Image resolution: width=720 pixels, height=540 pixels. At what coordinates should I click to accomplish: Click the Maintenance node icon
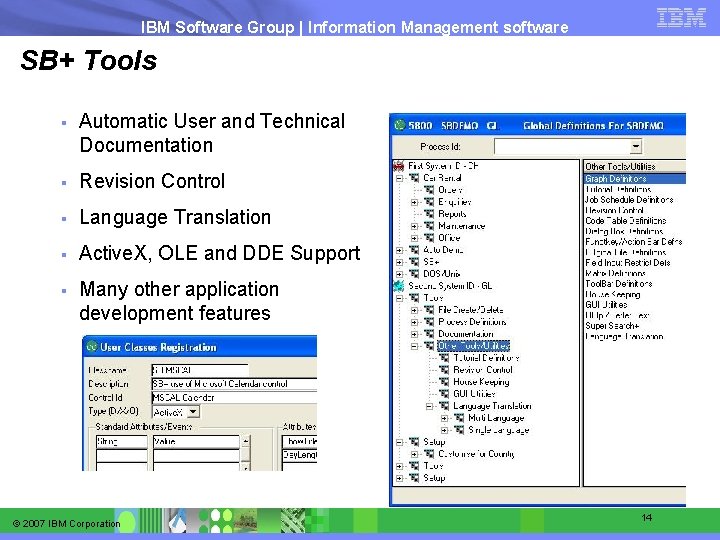(x=429, y=225)
